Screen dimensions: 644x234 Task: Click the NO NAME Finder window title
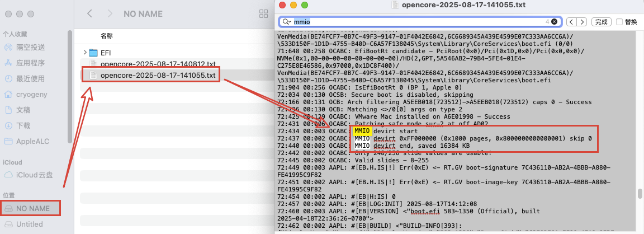click(143, 13)
